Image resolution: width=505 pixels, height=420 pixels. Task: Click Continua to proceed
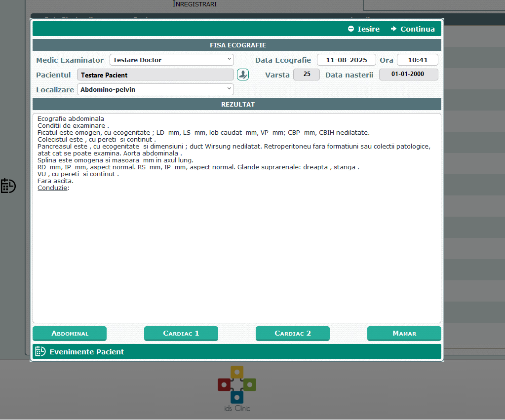(x=413, y=29)
